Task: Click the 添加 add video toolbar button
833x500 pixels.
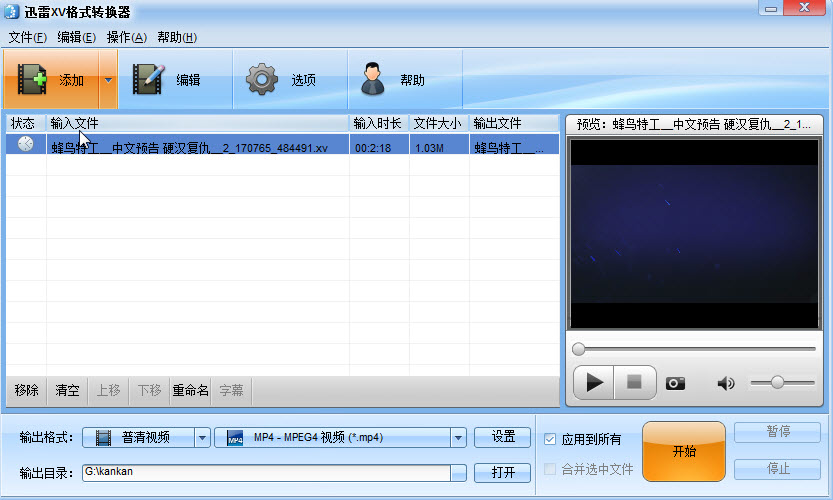Action: click(x=51, y=80)
